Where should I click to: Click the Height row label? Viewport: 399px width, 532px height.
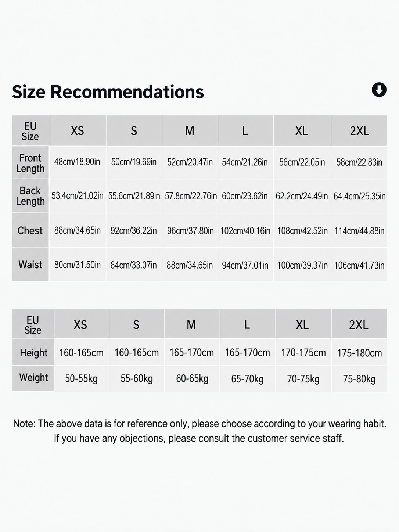pyautogui.click(x=33, y=353)
